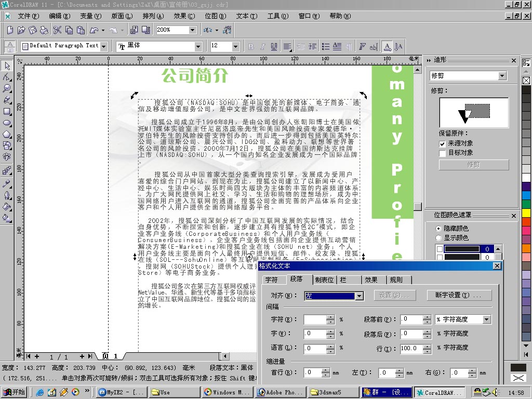Viewport: 532px width, 399px height.
Task: Click the Paste clipboard icon
Action: pyautogui.click(x=81, y=30)
